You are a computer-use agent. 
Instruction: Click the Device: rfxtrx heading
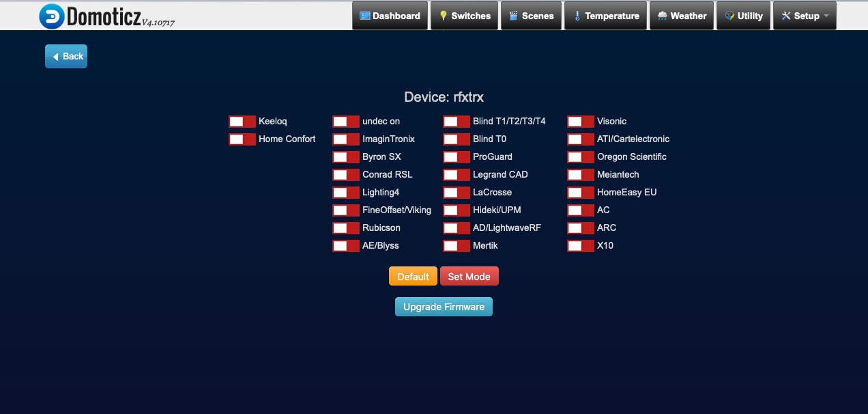click(x=444, y=97)
